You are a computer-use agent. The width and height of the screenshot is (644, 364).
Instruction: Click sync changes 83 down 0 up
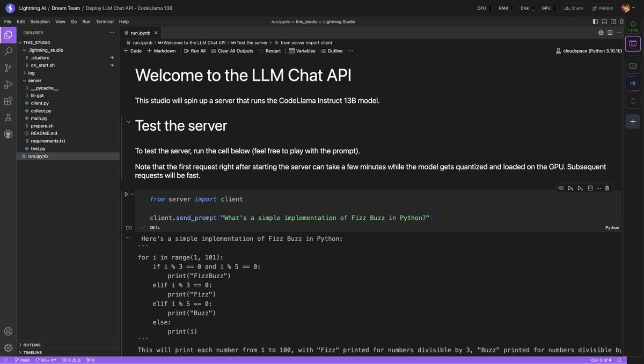[x=46, y=360]
